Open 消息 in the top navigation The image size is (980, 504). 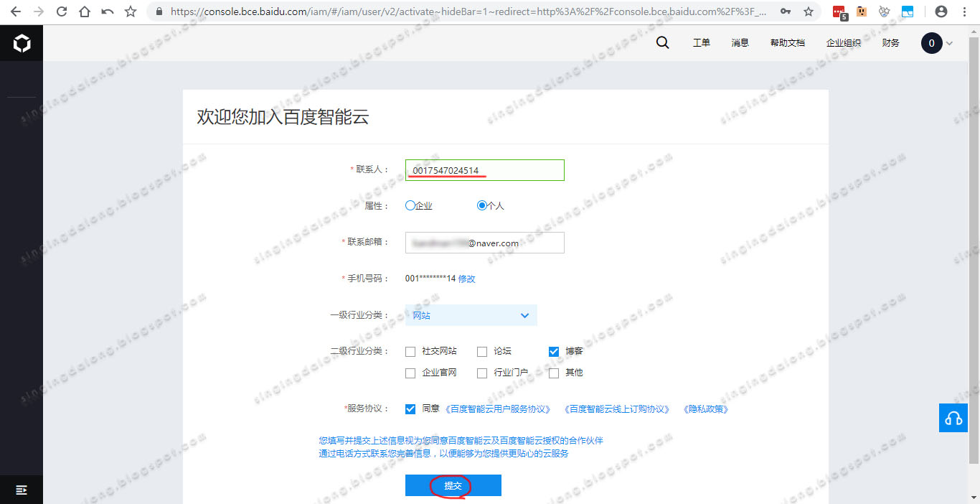[x=740, y=43]
